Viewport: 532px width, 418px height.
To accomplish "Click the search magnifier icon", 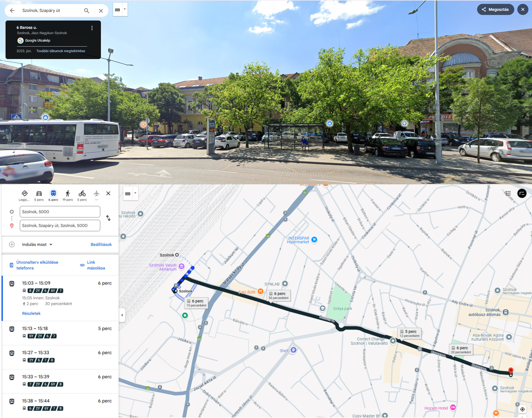I will 86,11.
